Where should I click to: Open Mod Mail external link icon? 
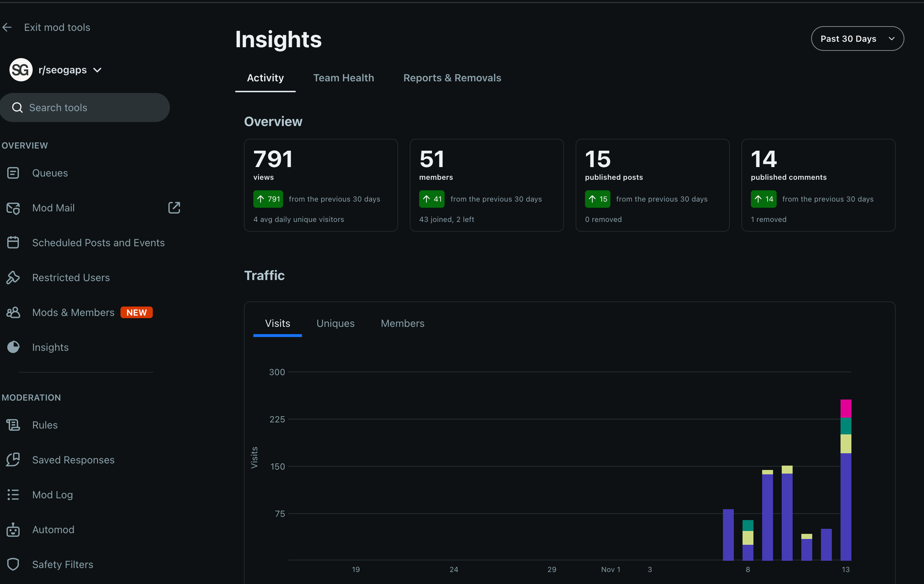pyautogui.click(x=174, y=208)
